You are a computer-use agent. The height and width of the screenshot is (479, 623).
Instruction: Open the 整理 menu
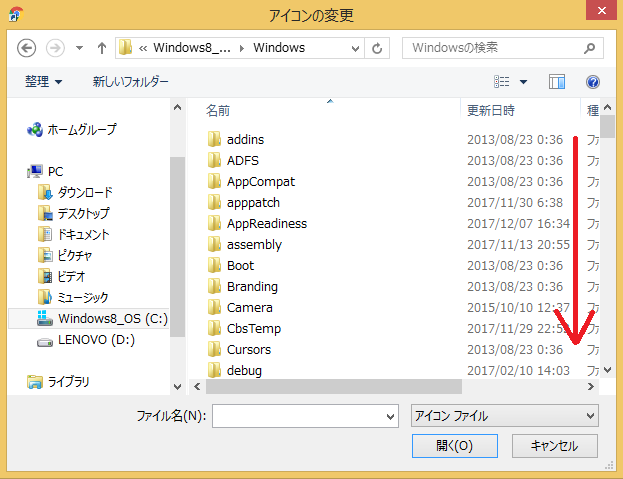[x=43, y=82]
